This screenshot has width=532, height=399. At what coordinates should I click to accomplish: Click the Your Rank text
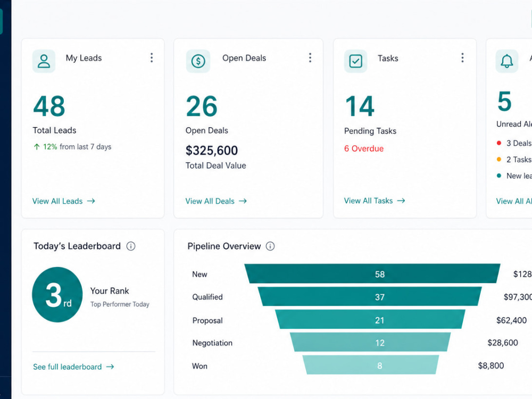click(110, 291)
